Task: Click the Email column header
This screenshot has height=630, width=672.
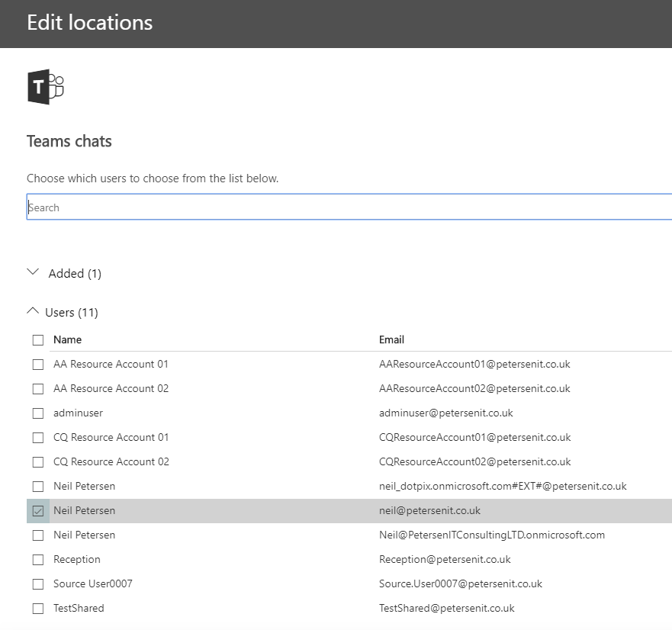Action: [391, 340]
